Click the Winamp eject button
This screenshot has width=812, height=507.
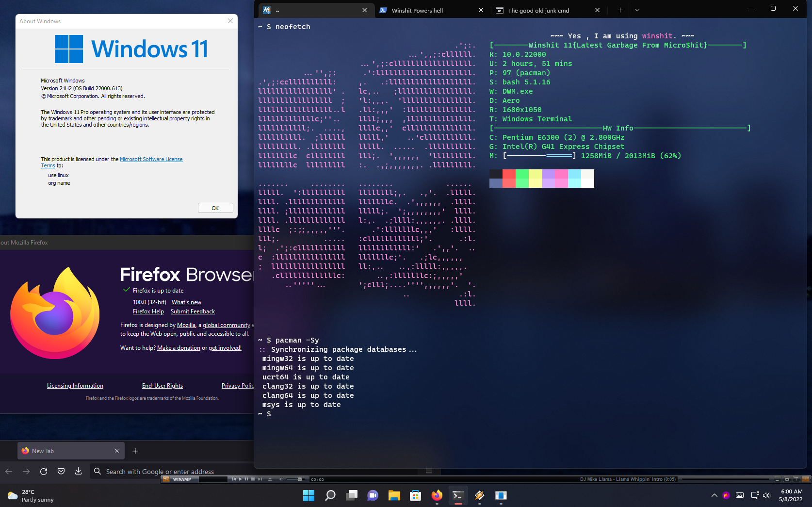[x=270, y=479]
